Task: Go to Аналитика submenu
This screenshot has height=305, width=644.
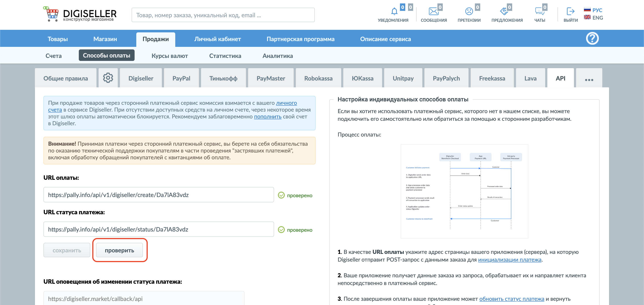Action: (x=277, y=56)
